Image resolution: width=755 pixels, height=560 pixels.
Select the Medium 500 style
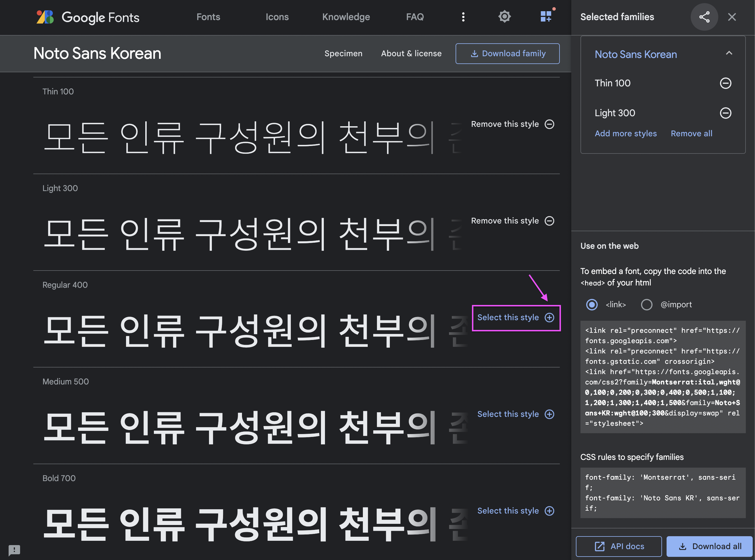pyautogui.click(x=516, y=414)
